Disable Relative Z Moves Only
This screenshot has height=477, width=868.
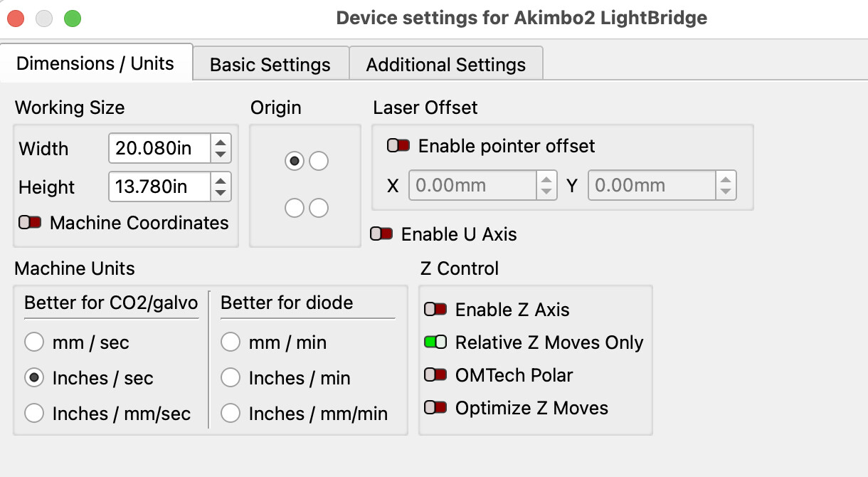click(435, 342)
